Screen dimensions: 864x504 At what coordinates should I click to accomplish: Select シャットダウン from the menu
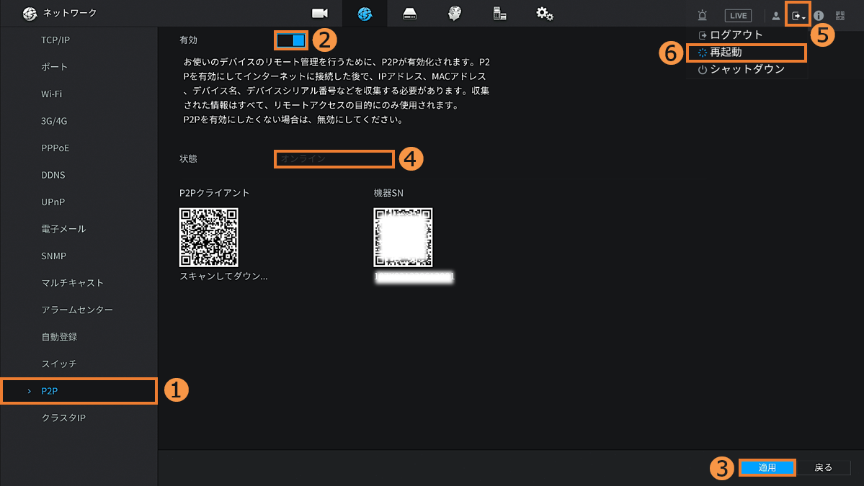(x=747, y=70)
